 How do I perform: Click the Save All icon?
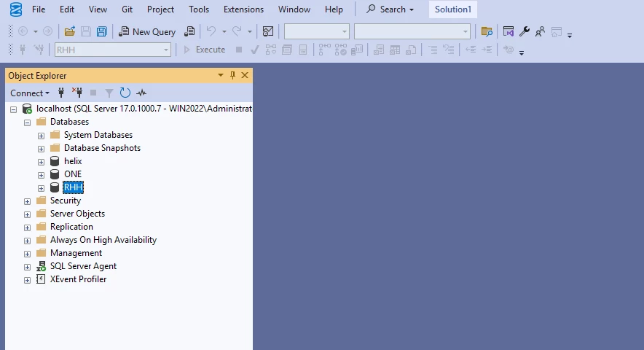pyautogui.click(x=101, y=31)
